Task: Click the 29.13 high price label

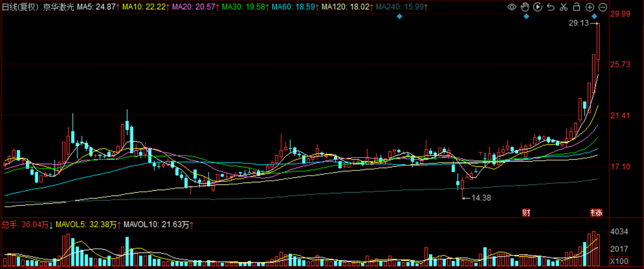Action: click(x=578, y=23)
